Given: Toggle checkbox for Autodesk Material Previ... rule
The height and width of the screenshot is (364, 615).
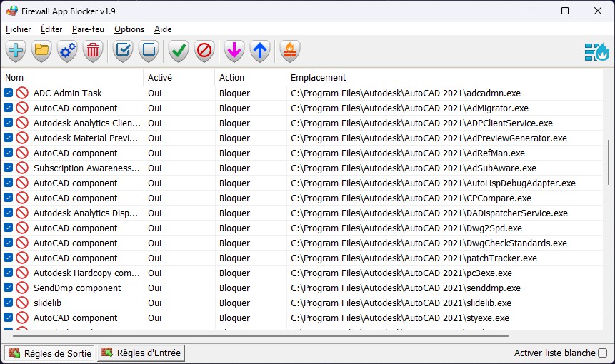Looking at the screenshot, I should [9, 138].
